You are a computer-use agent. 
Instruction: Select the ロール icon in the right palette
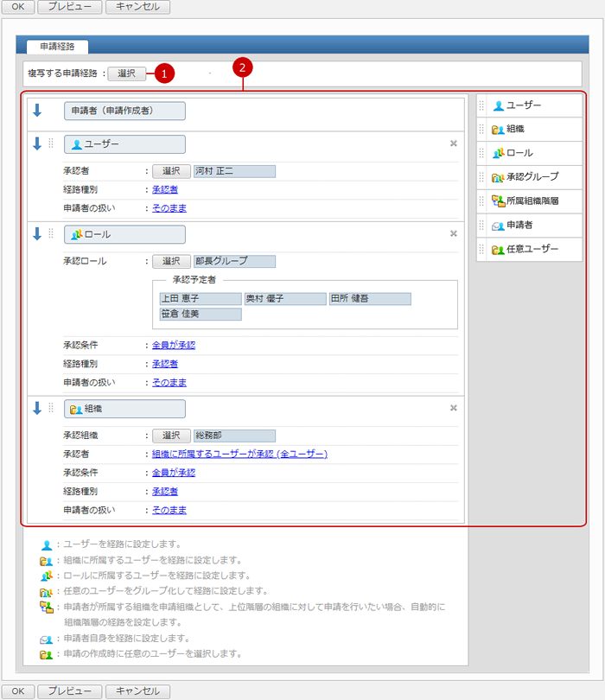pos(499,153)
